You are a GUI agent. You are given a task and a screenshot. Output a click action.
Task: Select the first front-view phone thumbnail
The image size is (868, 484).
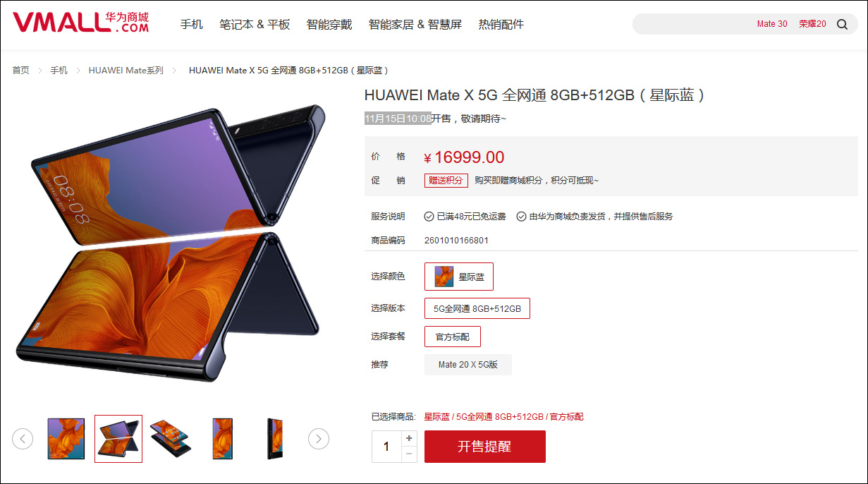66,439
